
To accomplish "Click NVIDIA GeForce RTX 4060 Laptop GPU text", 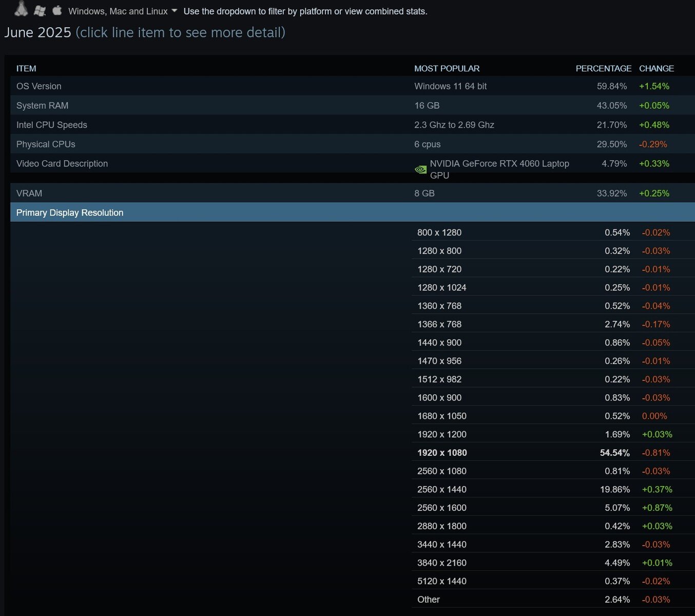I will [x=499, y=169].
